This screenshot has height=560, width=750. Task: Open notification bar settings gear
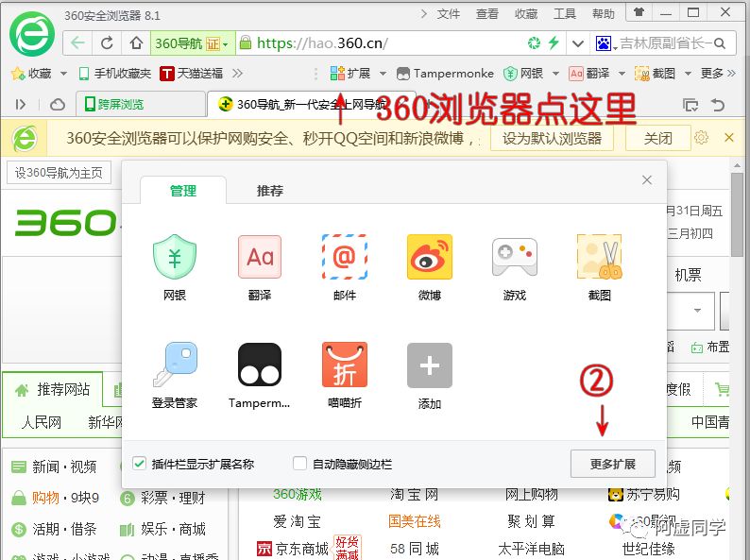click(x=701, y=138)
